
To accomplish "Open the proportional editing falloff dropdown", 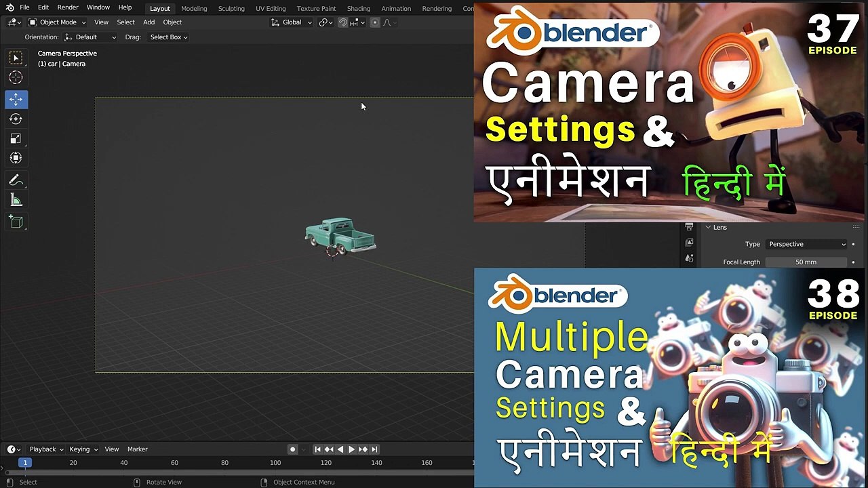I will pos(388,22).
